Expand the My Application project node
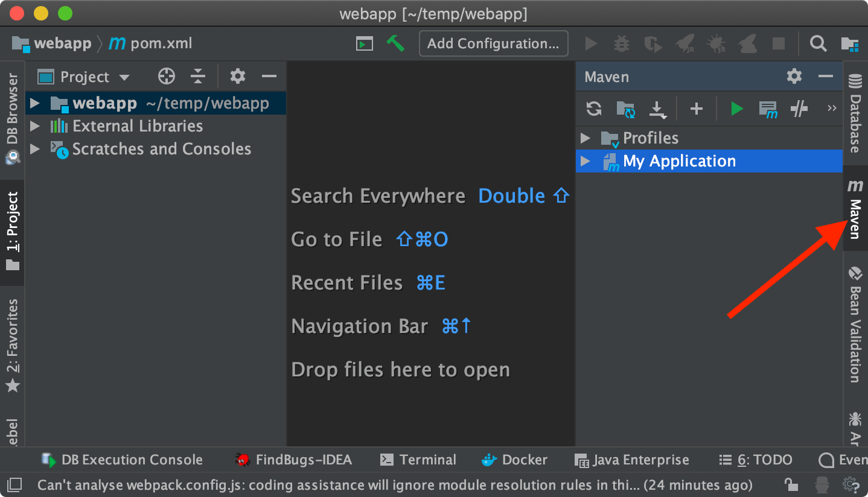Viewport: 868px width, 497px height. click(584, 160)
